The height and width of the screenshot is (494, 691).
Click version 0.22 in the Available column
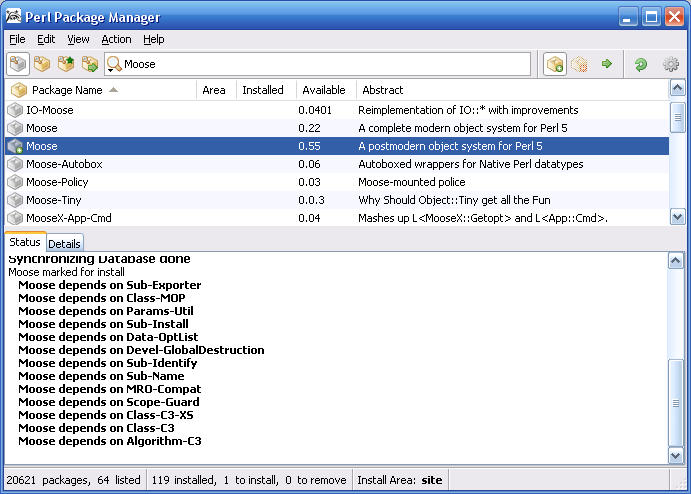pos(309,128)
